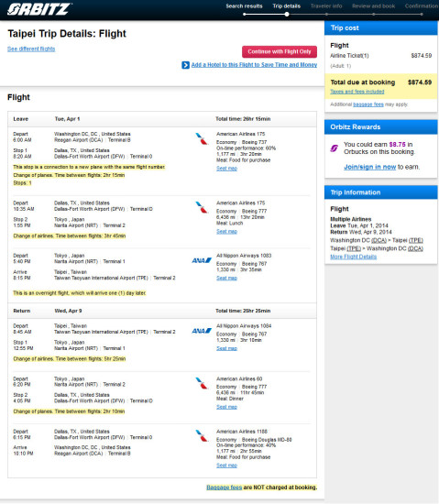Click baggage fees link under Trip cost
The image size is (439, 504).
pos(368,104)
